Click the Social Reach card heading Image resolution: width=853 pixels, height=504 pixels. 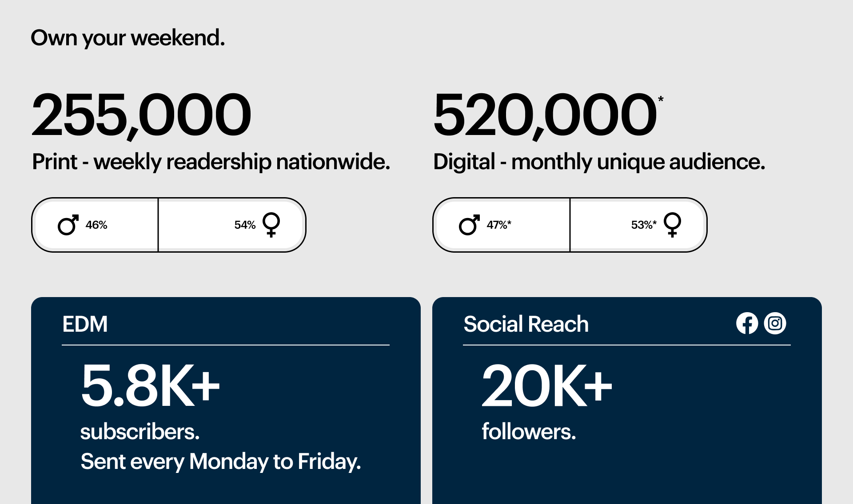click(526, 324)
